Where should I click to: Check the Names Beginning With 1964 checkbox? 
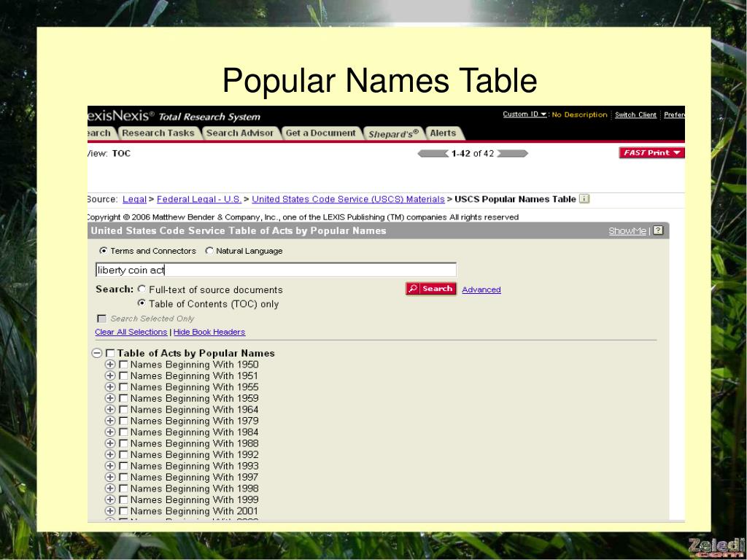123,410
